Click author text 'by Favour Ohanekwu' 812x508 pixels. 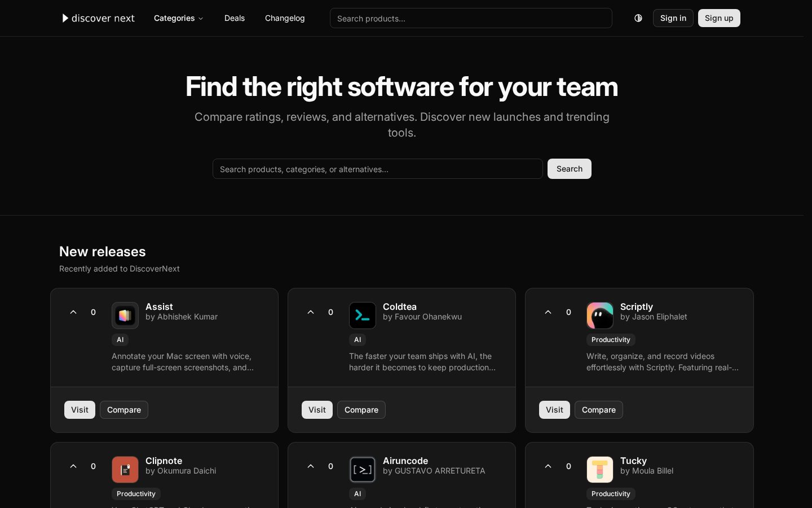pyautogui.click(x=422, y=317)
